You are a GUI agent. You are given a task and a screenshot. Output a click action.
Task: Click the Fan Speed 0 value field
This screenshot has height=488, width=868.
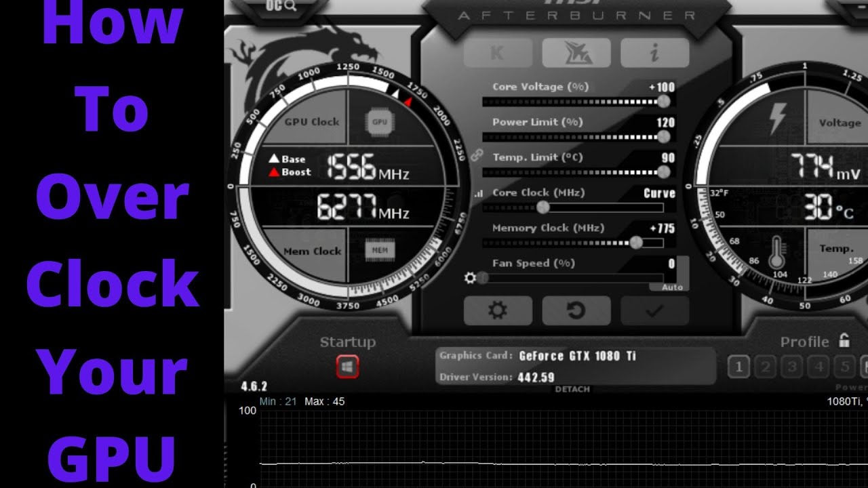[671, 264]
